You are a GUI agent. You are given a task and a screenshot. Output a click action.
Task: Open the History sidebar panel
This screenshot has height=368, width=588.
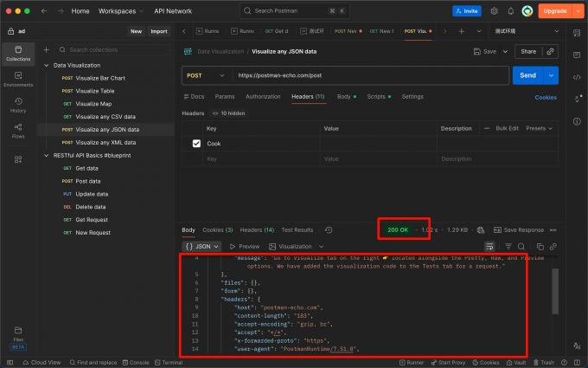coord(18,105)
